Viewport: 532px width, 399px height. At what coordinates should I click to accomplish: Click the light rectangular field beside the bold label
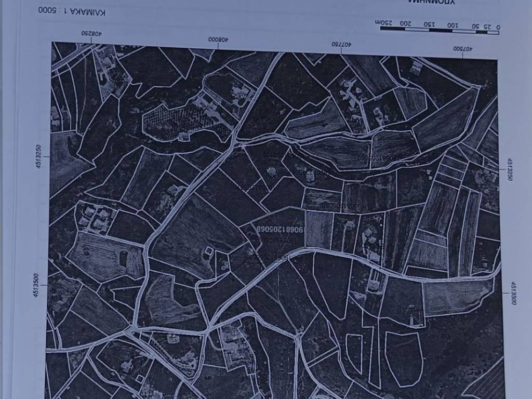[319, 229]
